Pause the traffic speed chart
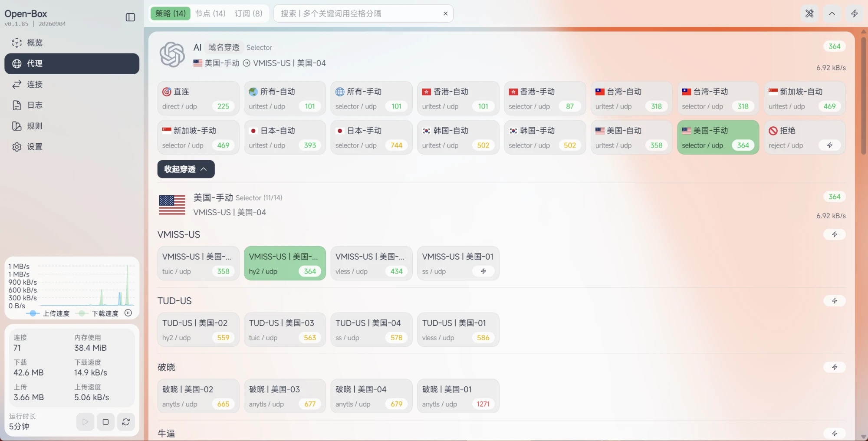This screenshot has width=868, height=441. 128,313
